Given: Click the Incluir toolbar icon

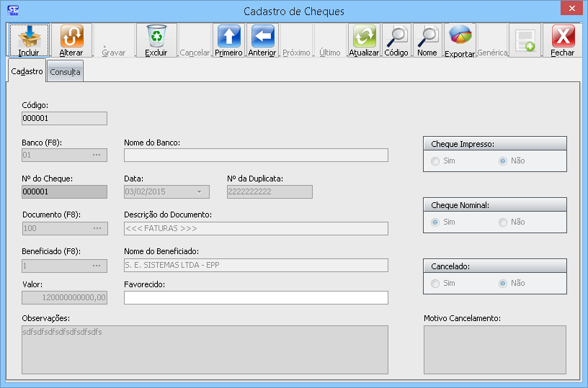Looking at the screenshot, I should click(x=29, y=36).
